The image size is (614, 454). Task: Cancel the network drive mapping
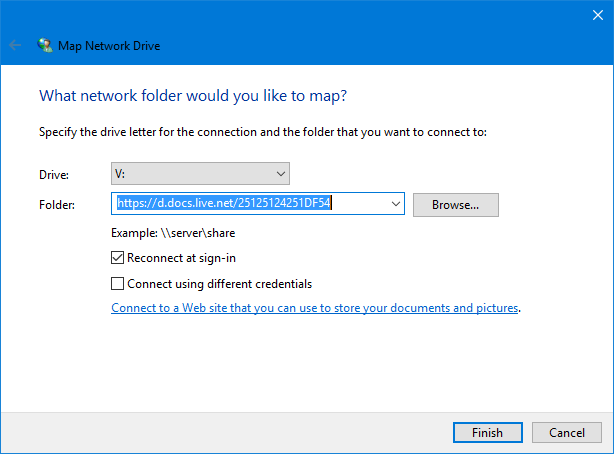(x=567, y=432)
